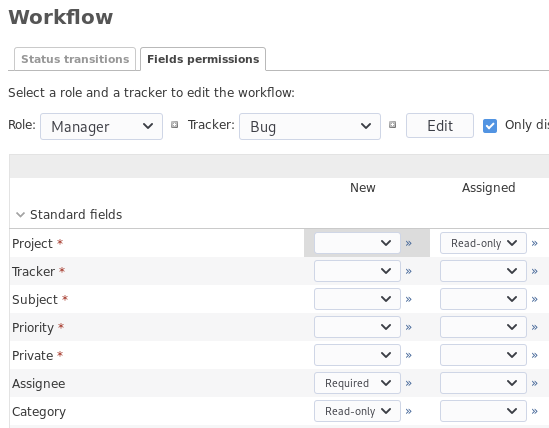This screenshot has height=428, width=549.
Task: Click » arrow next to Subject New dropdown
Action: (409, 299)
